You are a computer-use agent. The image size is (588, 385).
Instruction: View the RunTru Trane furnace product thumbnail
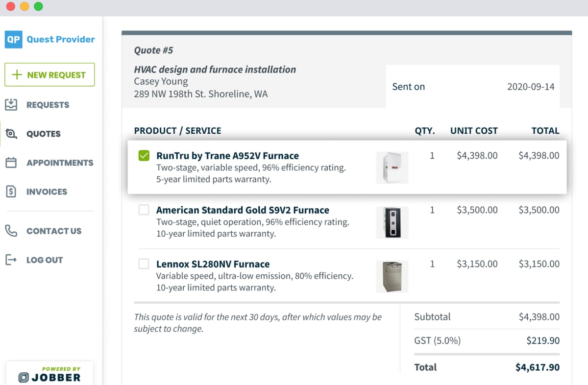tap(392, 168)
